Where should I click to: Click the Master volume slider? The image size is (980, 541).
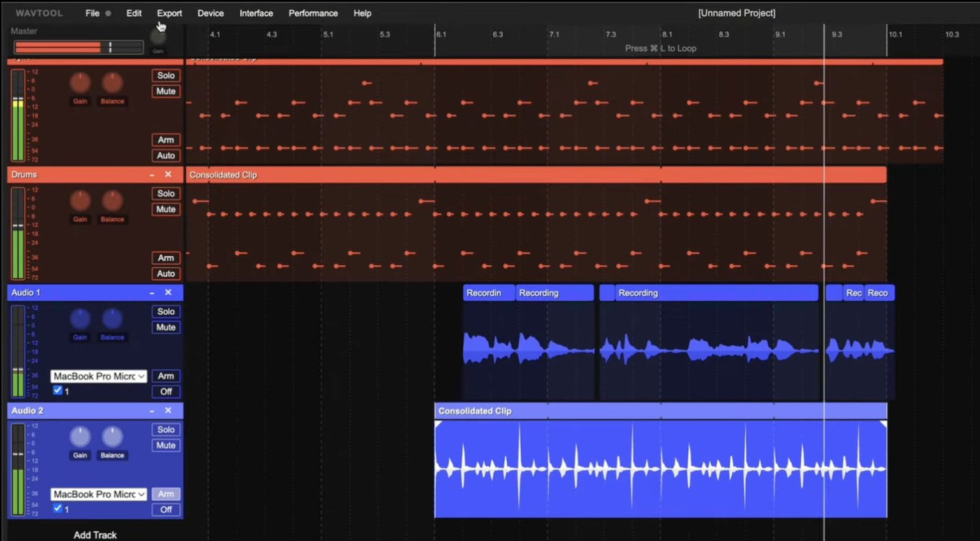coord(78,47)
